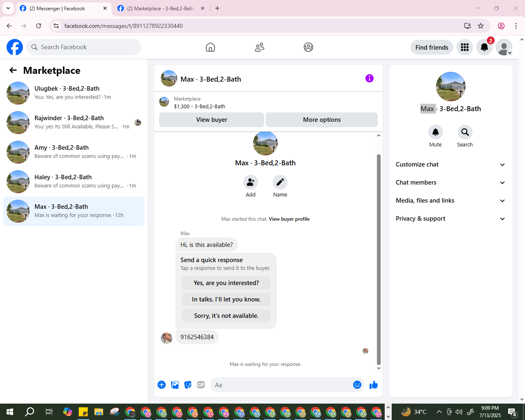
Task: Open notifications bell with 2 badge
Action: pyautogui.click(x=484, y=47)
